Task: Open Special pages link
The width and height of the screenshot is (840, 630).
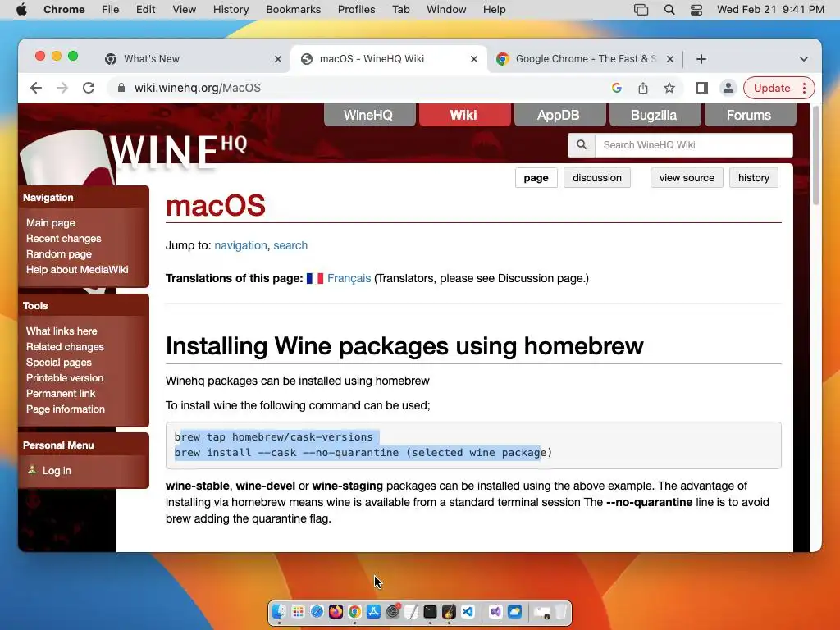Action: 59,362
